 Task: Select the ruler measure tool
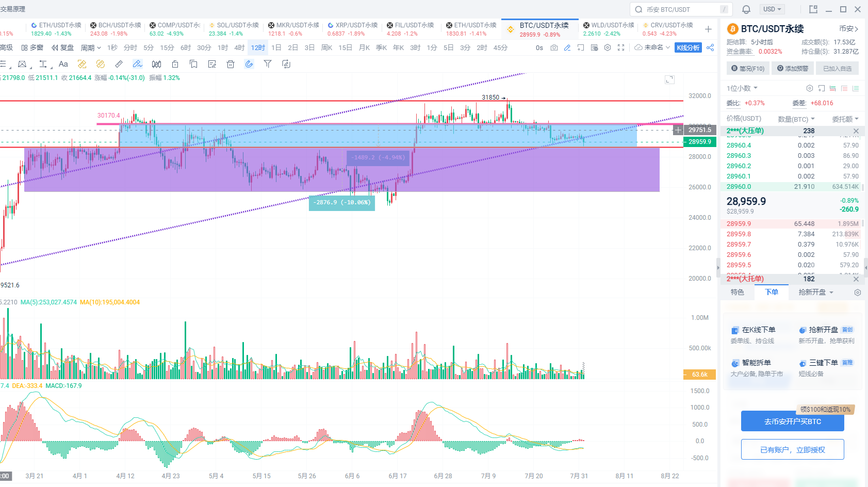coord(119,64)
